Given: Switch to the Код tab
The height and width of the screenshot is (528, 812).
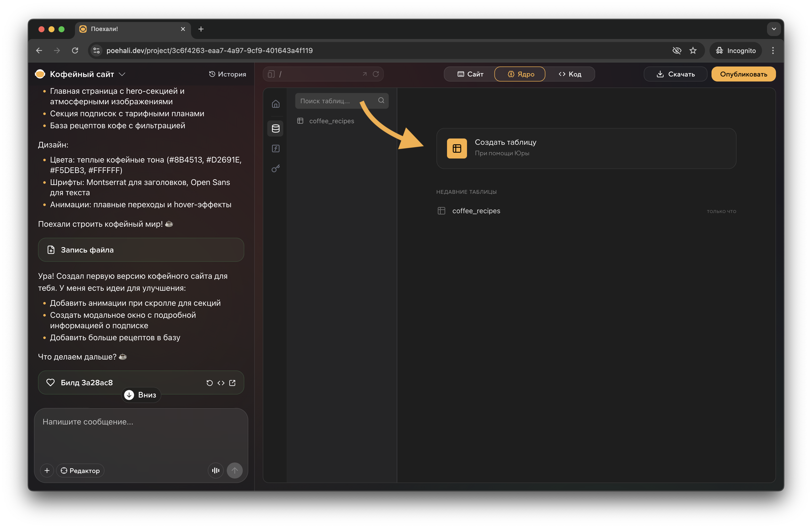Looking at the screenshot, I should [570, 74].
